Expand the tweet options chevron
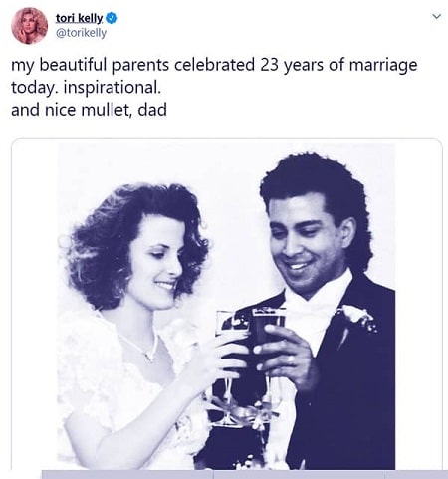This screenshot has width=448, height=479. pos(437,16)
